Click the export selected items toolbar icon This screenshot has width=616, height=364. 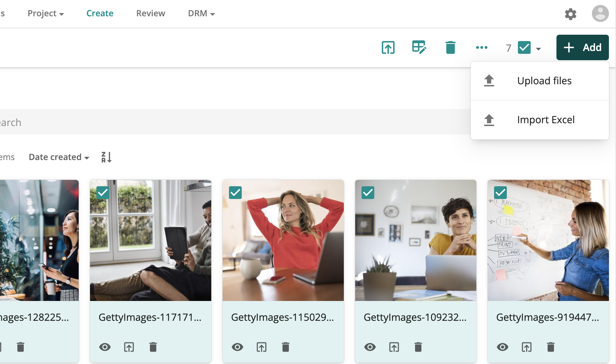388,47
